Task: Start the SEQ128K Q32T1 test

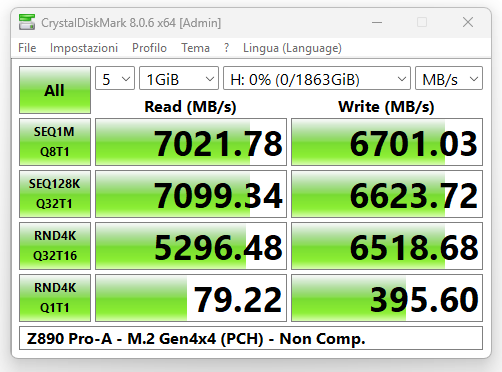Action: pos(55,194)
